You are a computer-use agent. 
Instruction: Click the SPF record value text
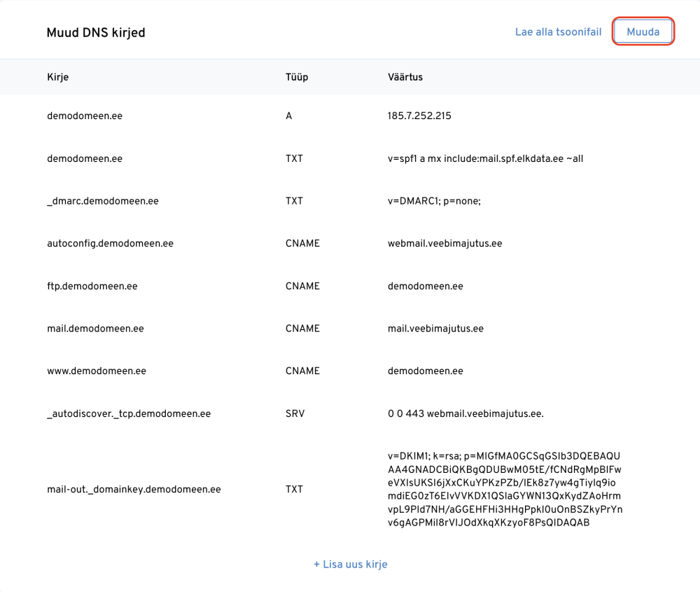point(485,158)
